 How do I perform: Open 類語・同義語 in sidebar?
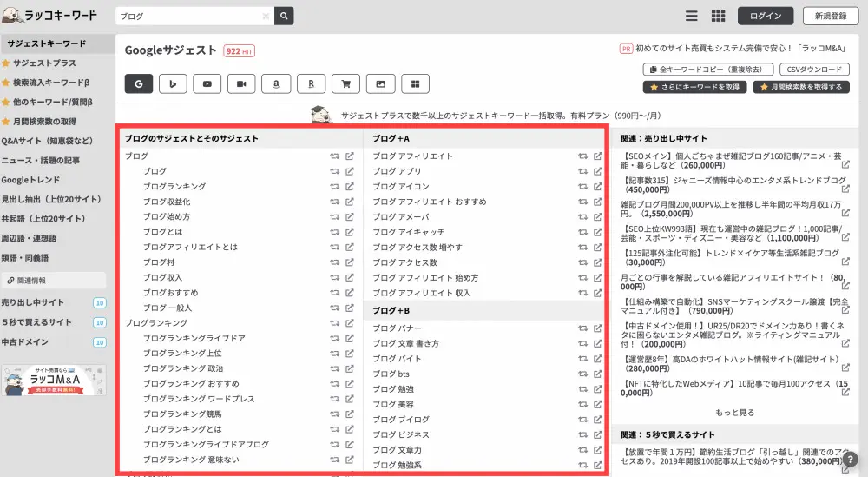tap(25, 257)
